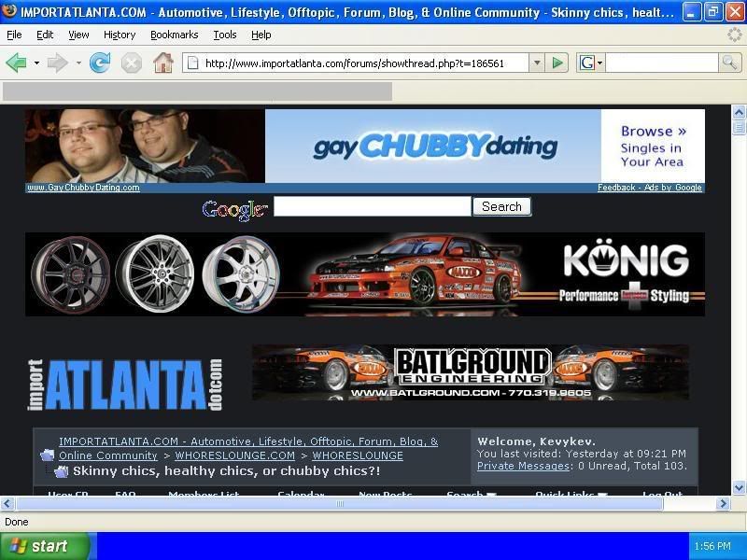Reload the page with the refresh icon

[x=99, y=63]
